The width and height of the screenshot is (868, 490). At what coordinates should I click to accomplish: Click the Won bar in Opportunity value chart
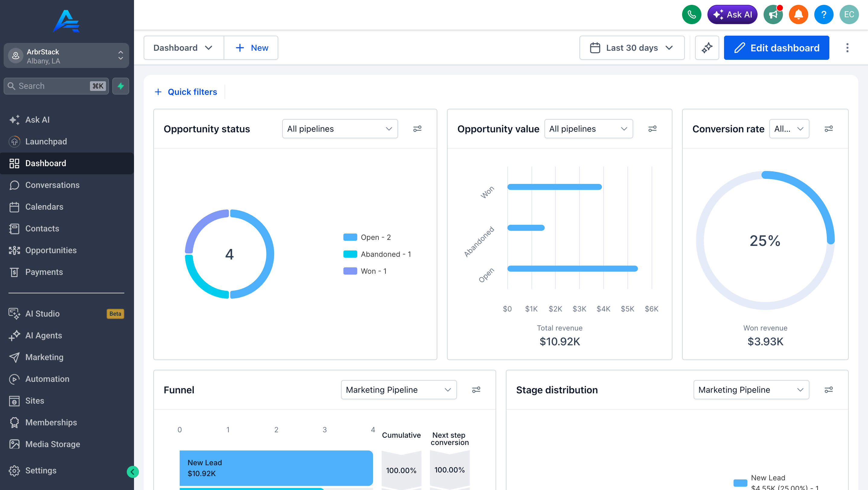(554, 187)
